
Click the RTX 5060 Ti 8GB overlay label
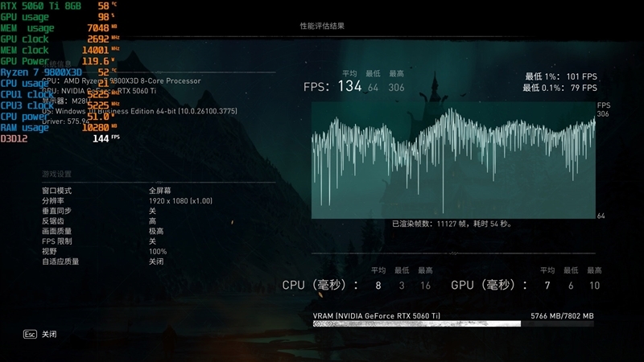(x=41, y=6)
